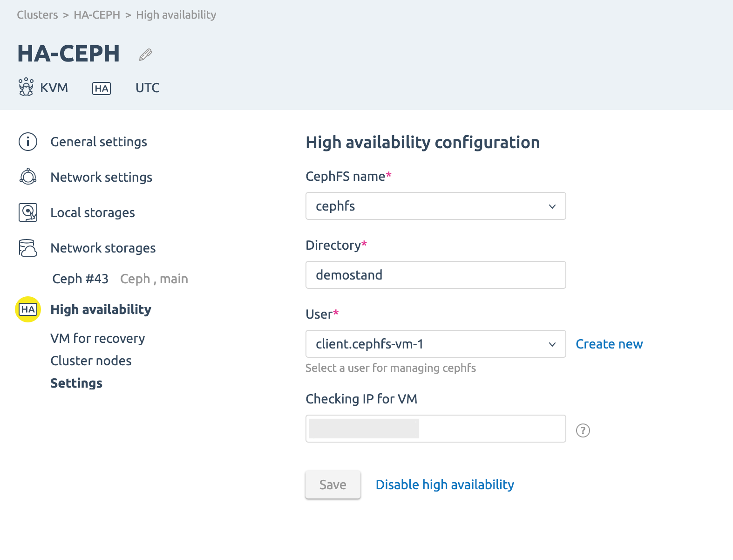
Task: Click the KVM label text
Action: coord(54,88)
